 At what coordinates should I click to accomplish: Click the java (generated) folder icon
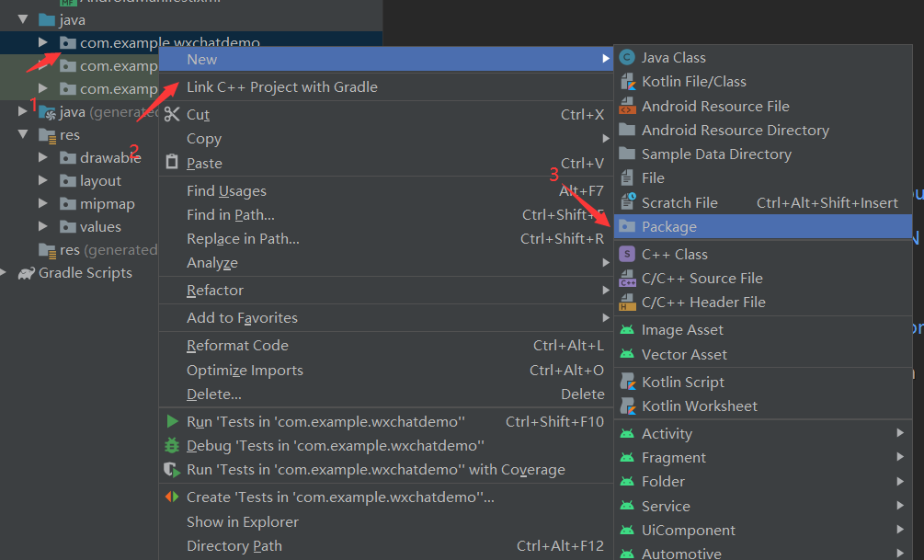[47, 112]
